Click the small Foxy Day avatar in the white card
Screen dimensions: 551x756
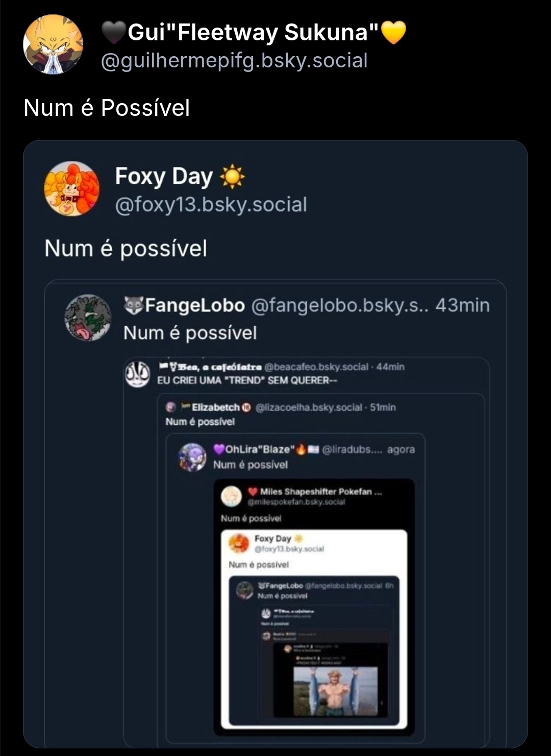click(x=239, y=543)
